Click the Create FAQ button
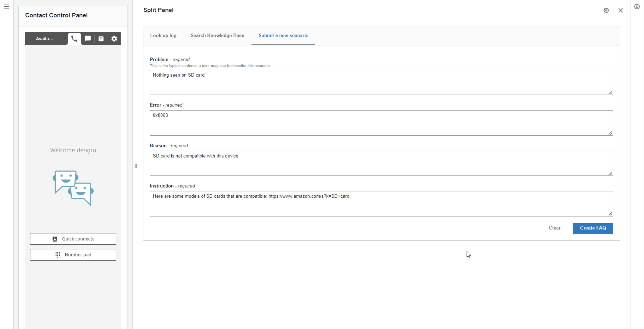Image resolution: width=644 pixels, height=329 pixels. tap(593, 228)
